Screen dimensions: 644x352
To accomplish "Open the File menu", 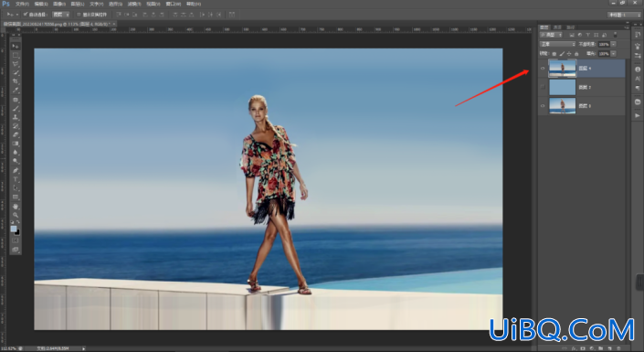I will tap(22, 4).
